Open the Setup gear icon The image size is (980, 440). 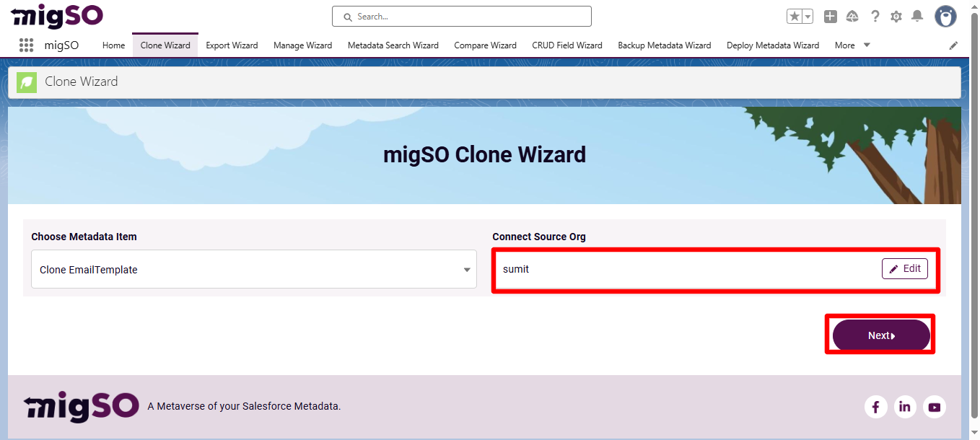coord(896,16)
